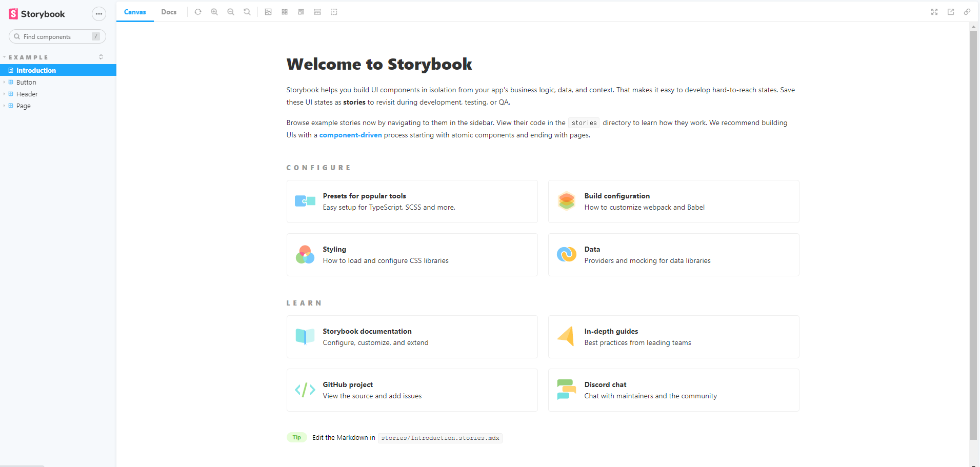Screen dimensions: 980x467
Task: Open the sidebar ellipsis shortcuts menu
Action: [x=99, y=14]
